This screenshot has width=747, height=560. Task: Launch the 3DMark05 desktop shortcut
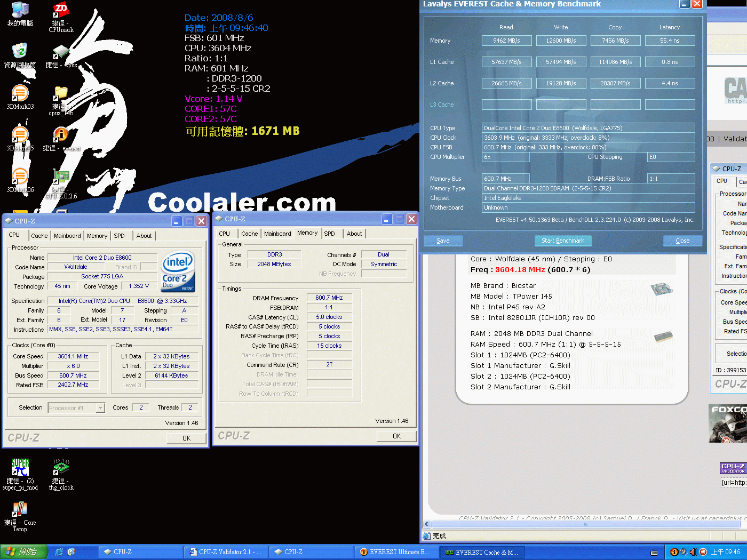point(20,139)
